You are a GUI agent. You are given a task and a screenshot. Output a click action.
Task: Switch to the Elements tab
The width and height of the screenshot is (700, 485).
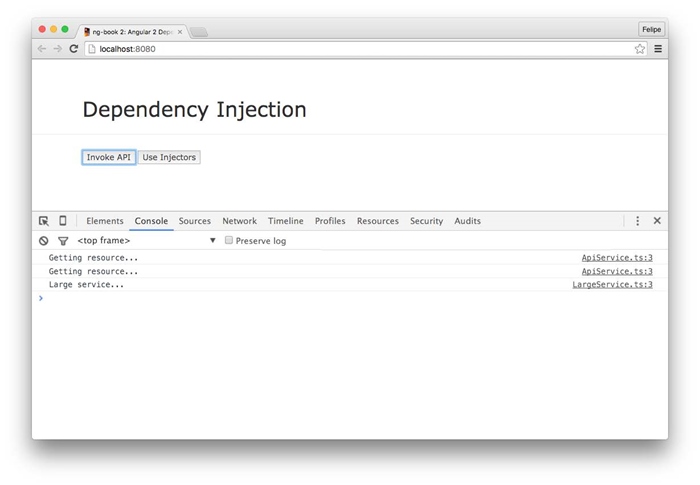(105, 221)
